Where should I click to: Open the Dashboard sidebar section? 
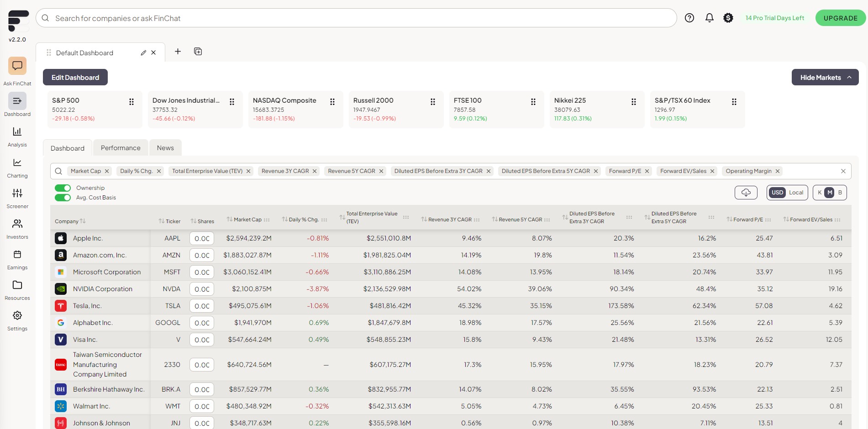click(x=17, y=105)
